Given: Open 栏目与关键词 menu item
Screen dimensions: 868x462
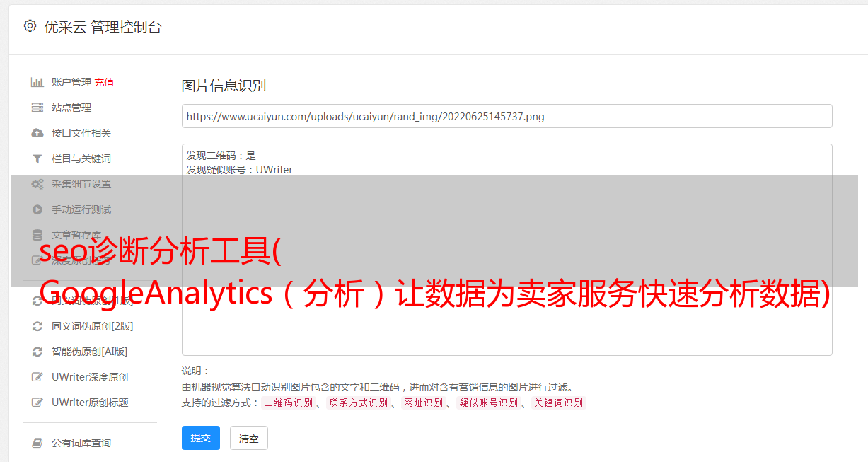Looking at the screenshot, I should tap(81, 158).
